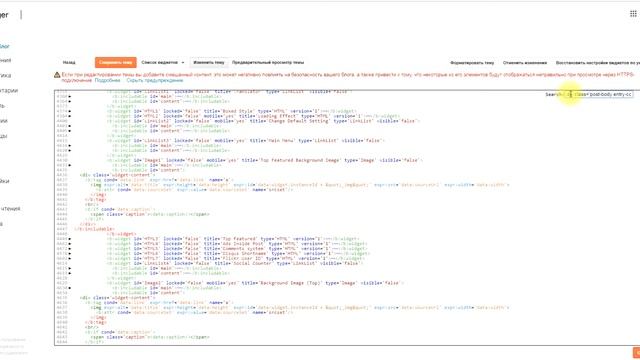Viewport: 640px width, 360px height.
Task: Open the Google apps grid icon
Action: (633, 14)
